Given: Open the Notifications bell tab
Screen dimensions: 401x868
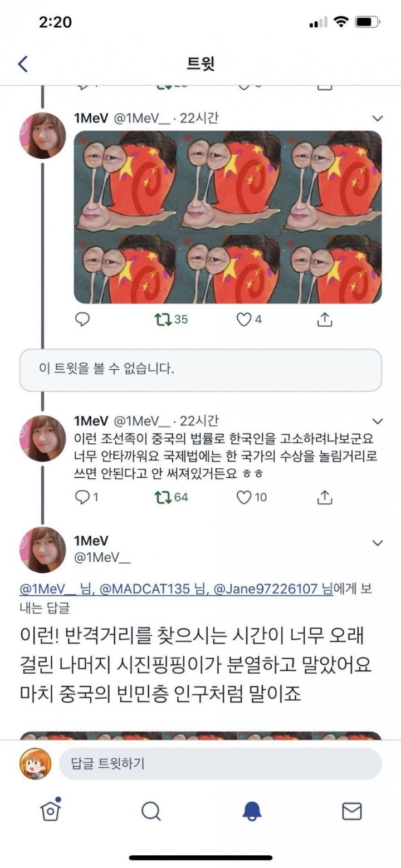Looking at the screenshot, I should [x=252, y=811].
